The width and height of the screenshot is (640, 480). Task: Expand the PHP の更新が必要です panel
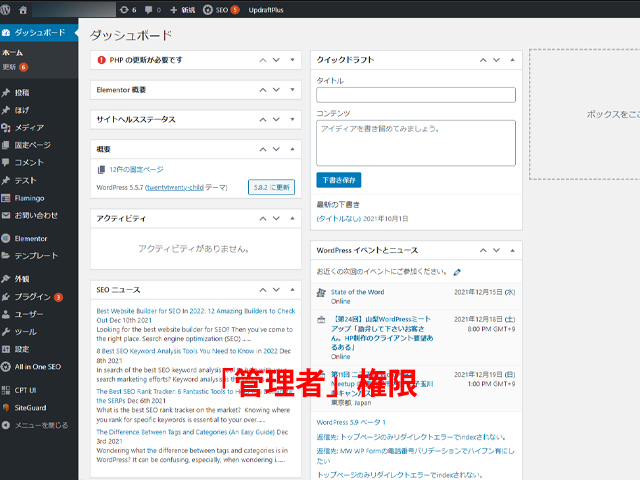(292, 60)
